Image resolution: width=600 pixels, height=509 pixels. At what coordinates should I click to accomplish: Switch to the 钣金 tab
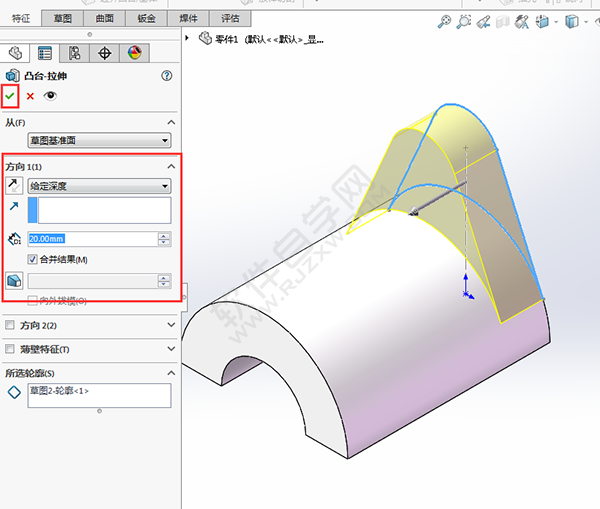click(x=147, y=18)
